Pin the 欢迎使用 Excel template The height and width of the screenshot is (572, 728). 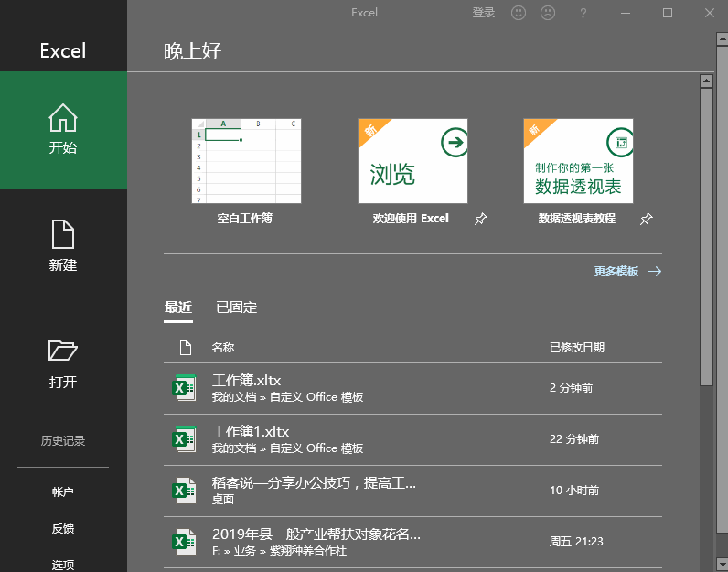pyautogui.click(x=480, y=219)
